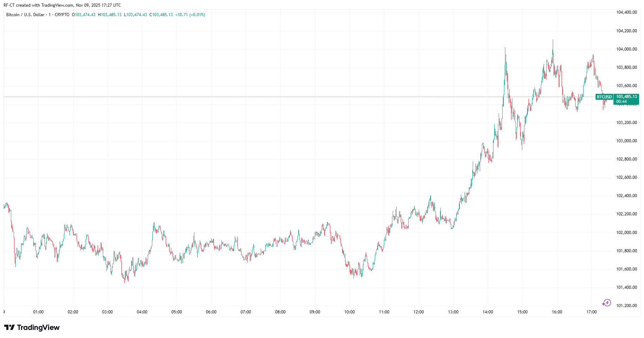
Task: Click the CRYPTO exchange label
Action: (x=63, y=14)
